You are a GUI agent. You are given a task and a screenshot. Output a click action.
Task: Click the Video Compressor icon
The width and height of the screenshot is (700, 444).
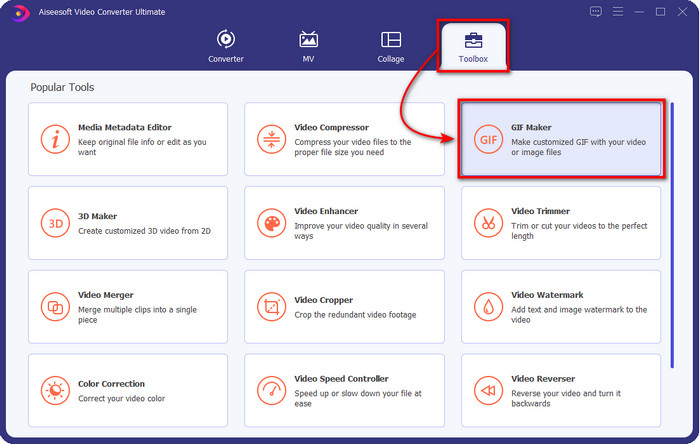271,139
